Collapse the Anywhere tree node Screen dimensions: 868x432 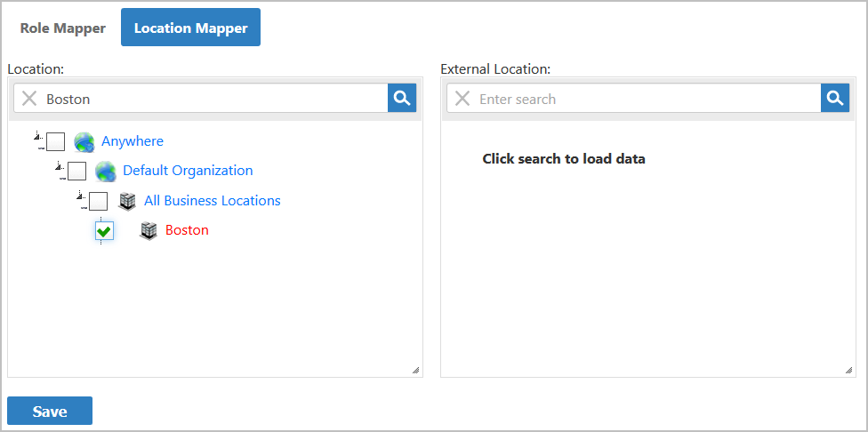pos(38,137)
